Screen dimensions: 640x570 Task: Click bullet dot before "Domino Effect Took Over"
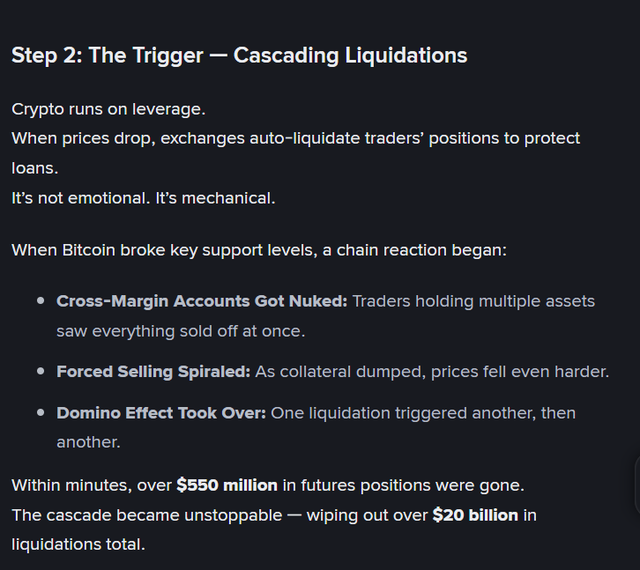point(41,413)
